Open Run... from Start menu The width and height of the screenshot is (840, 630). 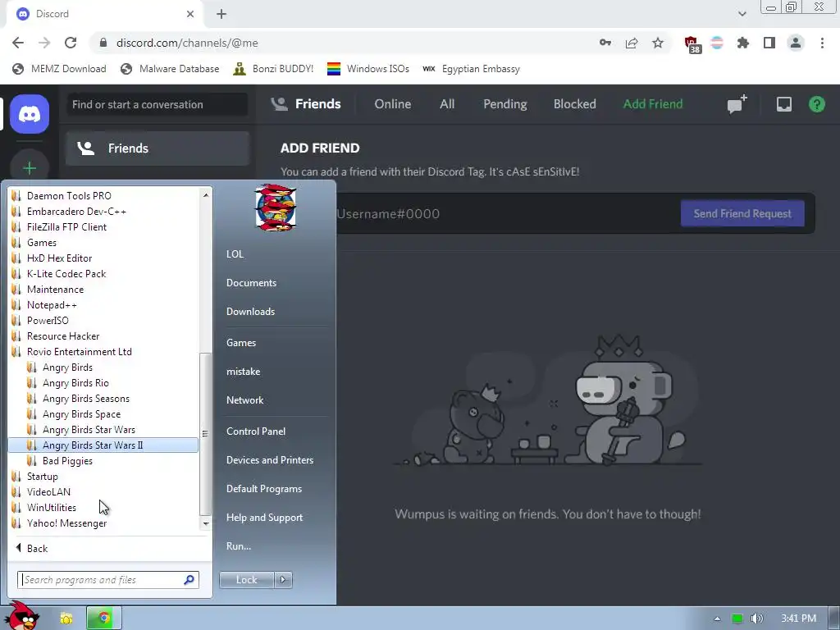click(239, 546)
